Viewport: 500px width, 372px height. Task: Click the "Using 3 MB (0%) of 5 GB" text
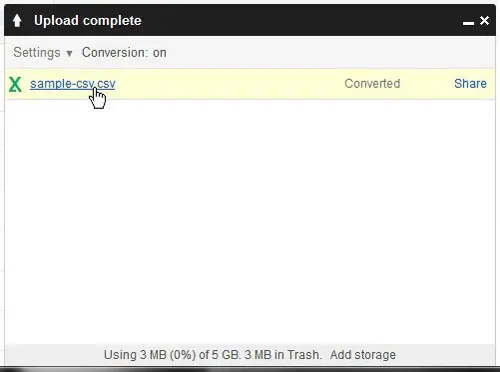click(x=172, y=355)
